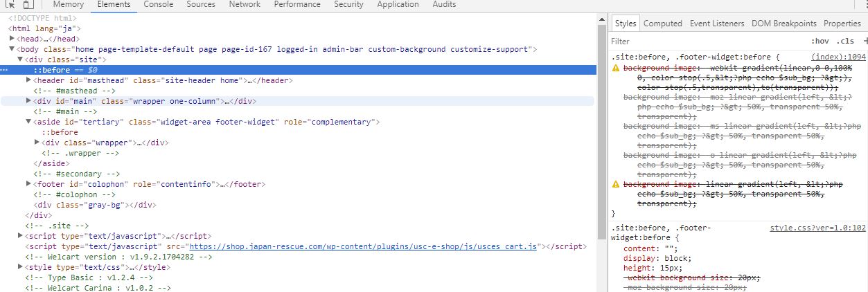Select the ::before row under aside
The width and height of the screenshot is (868, 292).
point(60,132)
